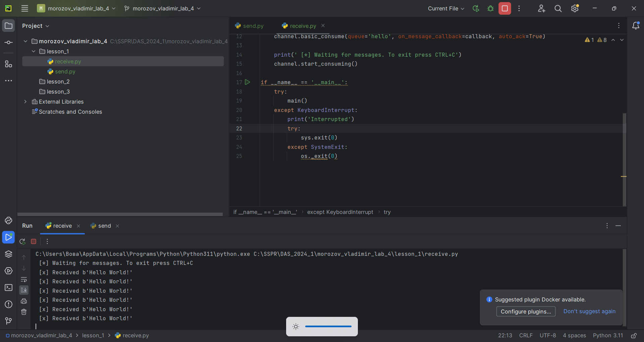Open the main hamburger menu
644x342 pixels.
tap(24, 8)
